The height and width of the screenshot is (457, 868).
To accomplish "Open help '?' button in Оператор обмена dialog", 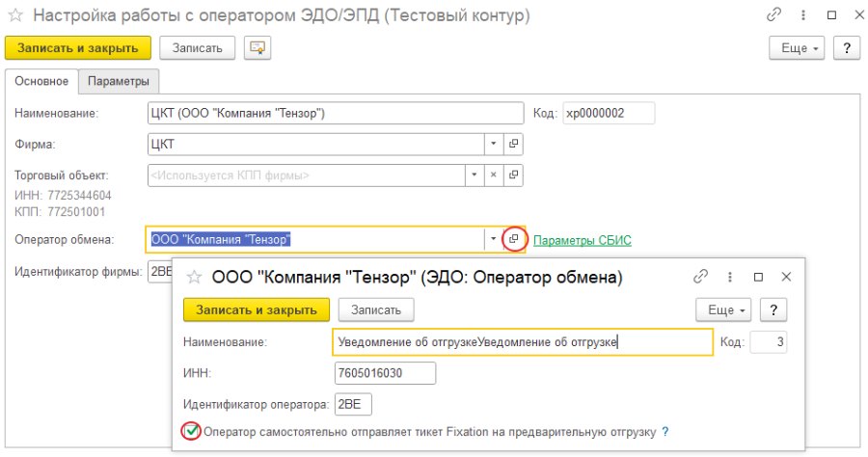I will pyautogui.click(x=773, y=309).
